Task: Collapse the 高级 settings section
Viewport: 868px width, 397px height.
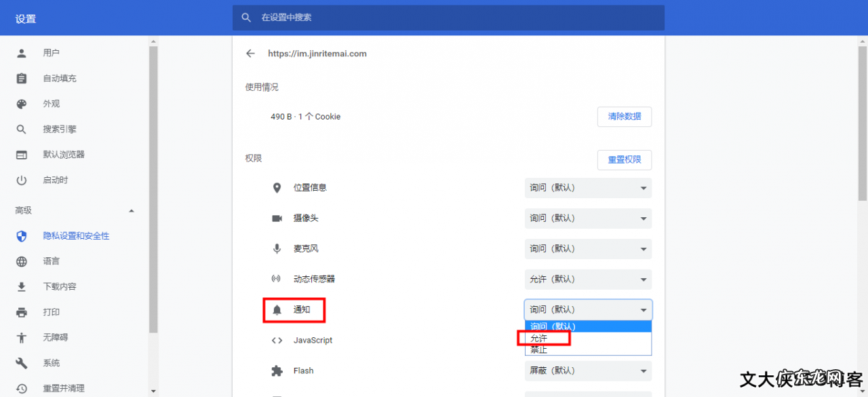Action: (131, 210)
